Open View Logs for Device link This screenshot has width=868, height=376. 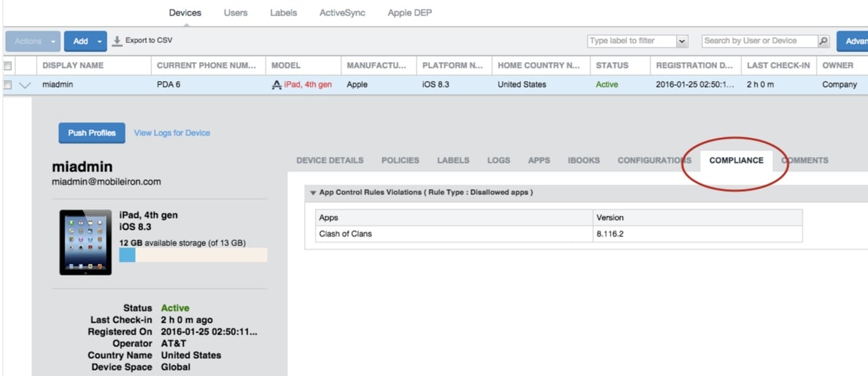[172, 133]
